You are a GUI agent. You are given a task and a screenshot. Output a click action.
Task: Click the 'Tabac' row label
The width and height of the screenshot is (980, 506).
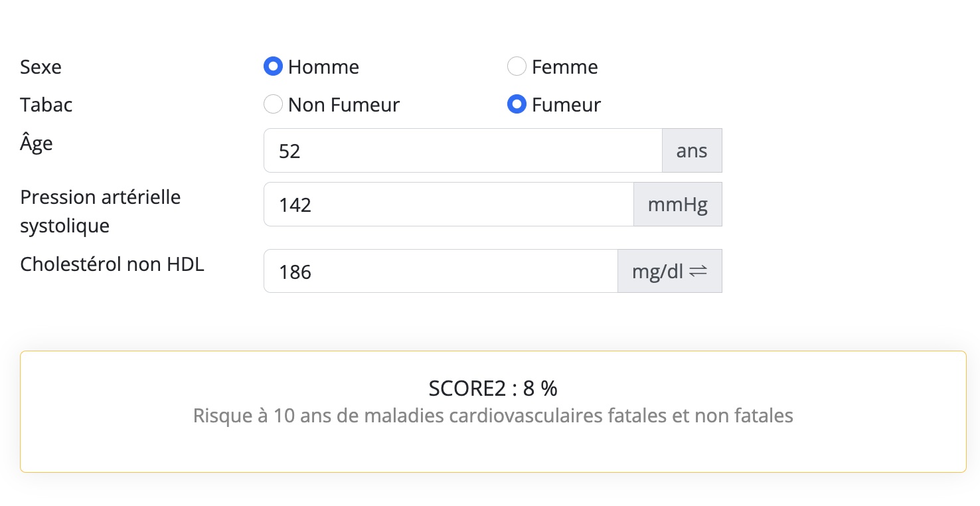(46, 104)
